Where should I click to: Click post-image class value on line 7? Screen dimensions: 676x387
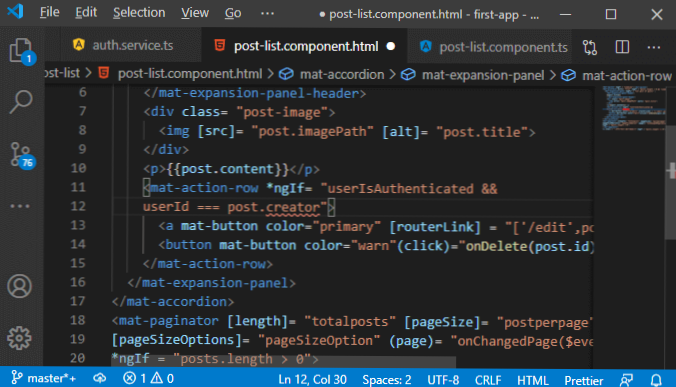pyautogui.click(x=282, y=112)
